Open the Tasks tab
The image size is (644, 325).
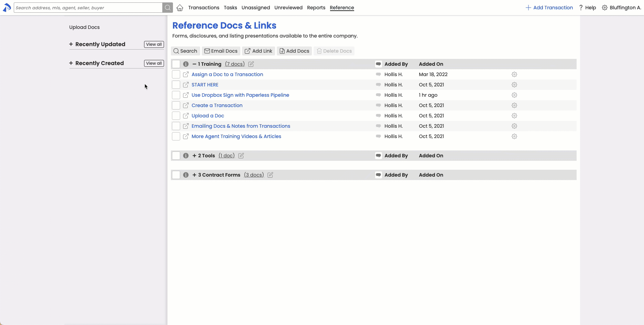230,8
